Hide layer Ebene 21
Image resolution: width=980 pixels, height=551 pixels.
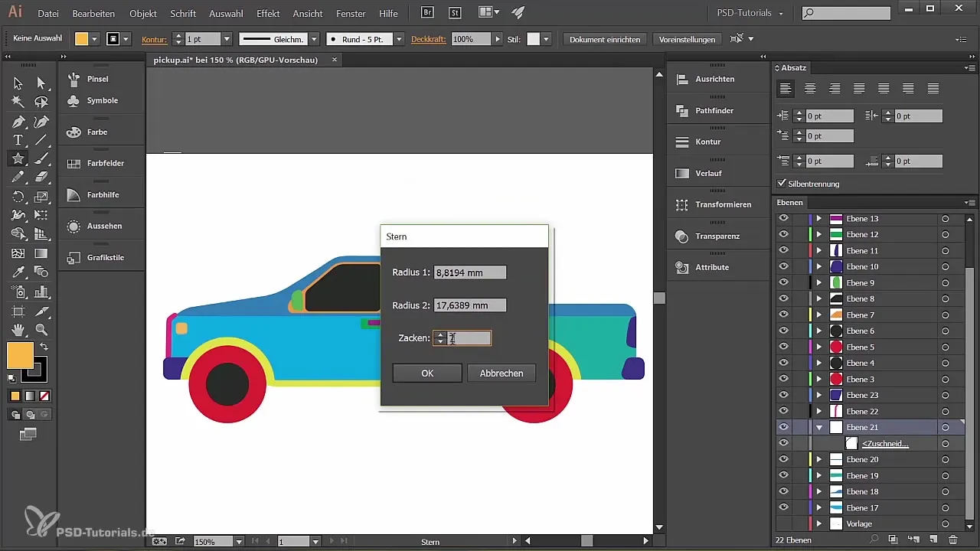[783, 427]
